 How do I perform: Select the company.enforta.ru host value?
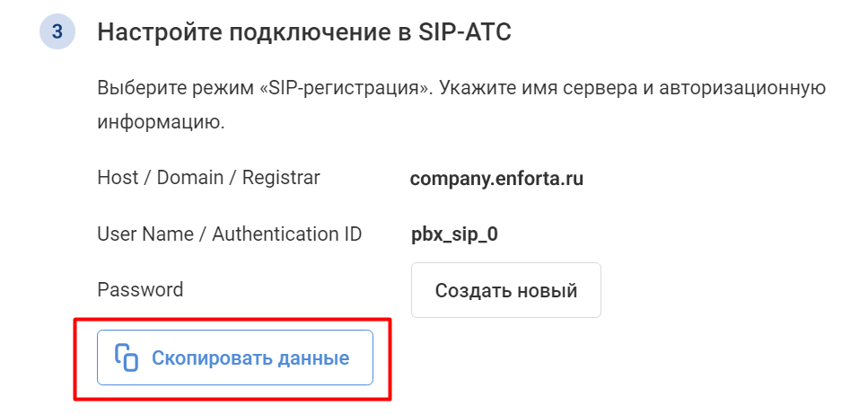click(x=496, y=179)
